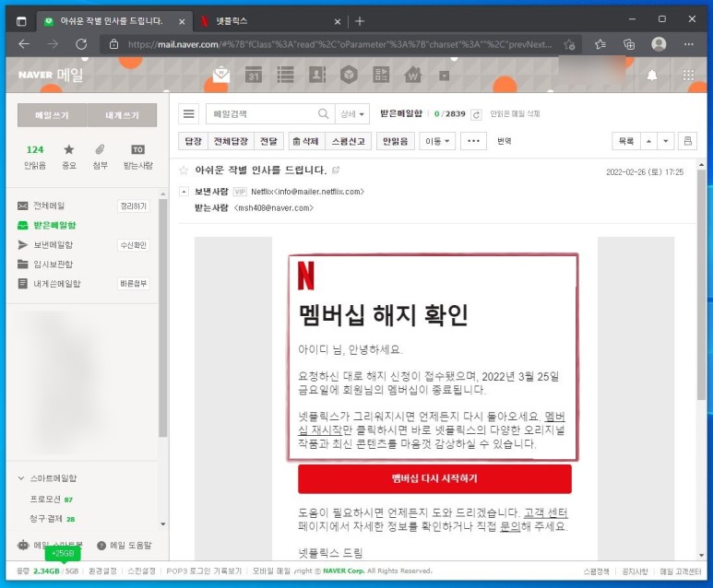Open the mail icon in Naver header
The image size is (713, 588).
tap(221, 75)
